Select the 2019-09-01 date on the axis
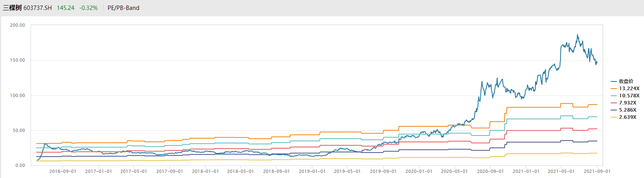This screenshot has width=644, height=178. [383, 171]
